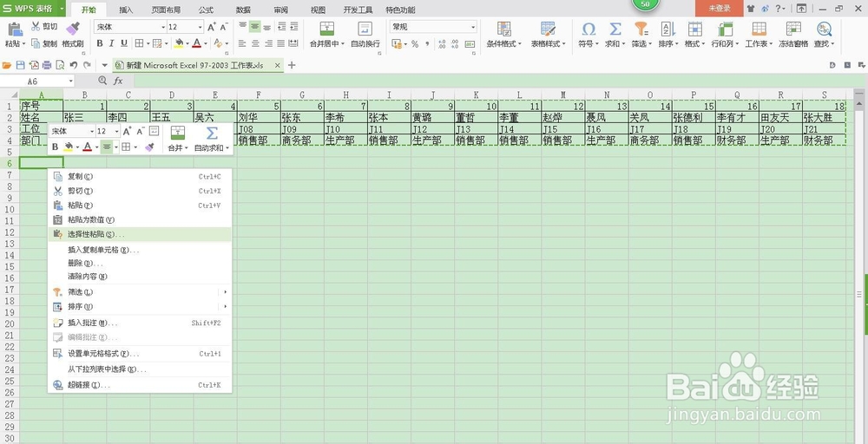Click the undo arrow icon
Image resolution: width=868 pixels, height=444 pixels.
tap(74, 65)
